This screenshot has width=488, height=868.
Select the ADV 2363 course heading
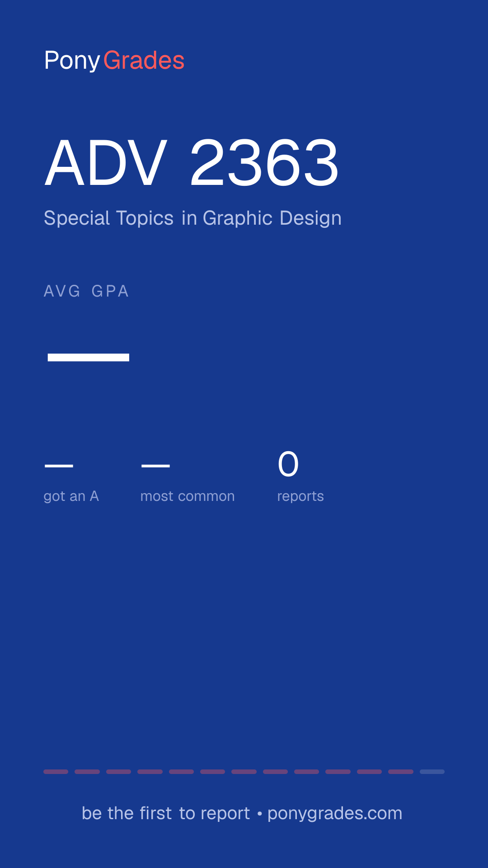click(x=192, y=162)
